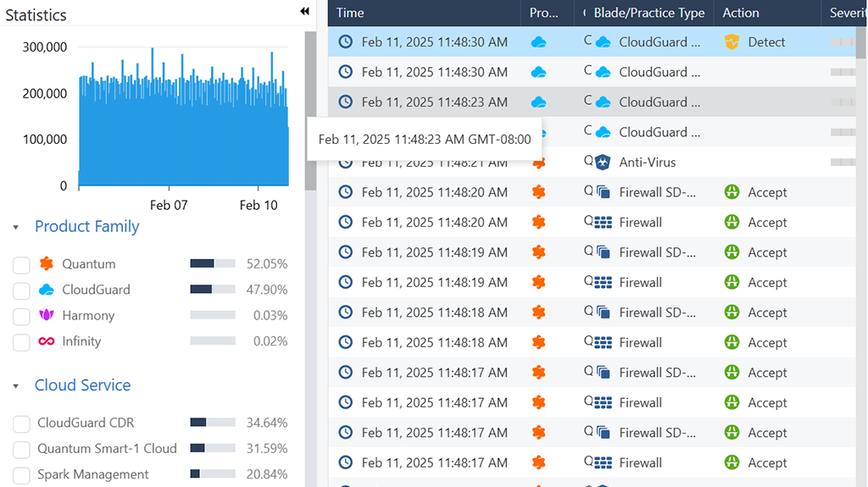Click the Statistics panel vertical scrollbar
This screenshot has height=487, width=868.
310,111
